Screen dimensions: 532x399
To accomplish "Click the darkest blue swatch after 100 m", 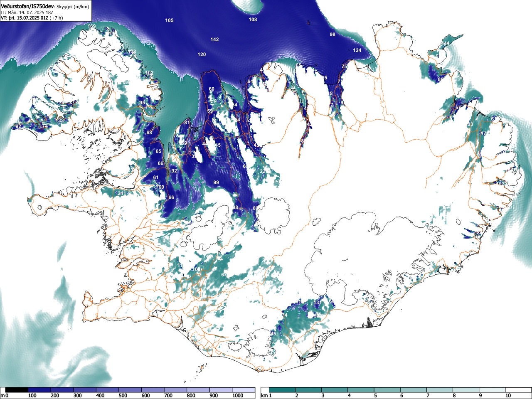I will [x=39, y=390].
